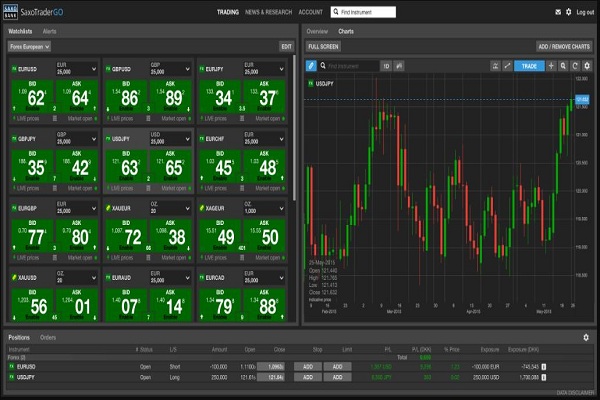The image size is (600, 400).
Task: Open the Data Disclaimer link
Action: coord(576,393)
